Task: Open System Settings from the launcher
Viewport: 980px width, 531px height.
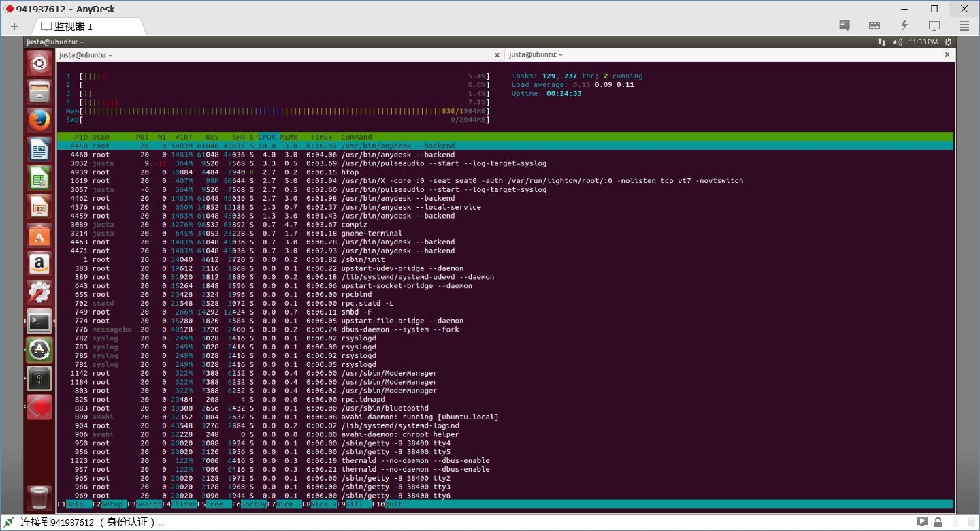Action: [x=39, y=292]
